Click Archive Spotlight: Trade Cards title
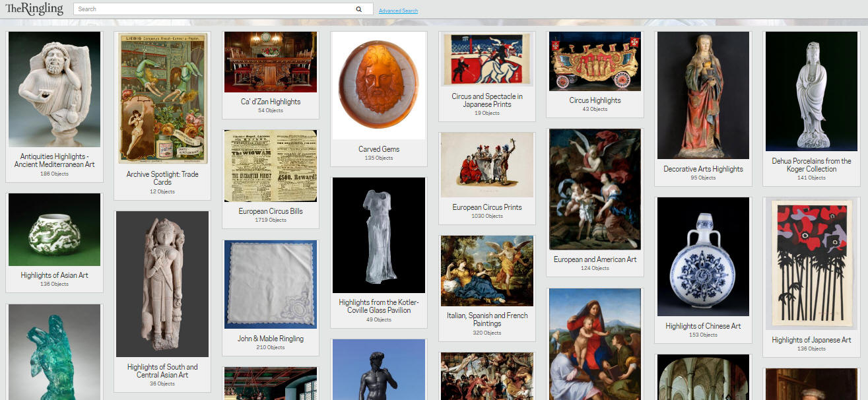This screenshot has height=400, width=868. pos(162,178)
